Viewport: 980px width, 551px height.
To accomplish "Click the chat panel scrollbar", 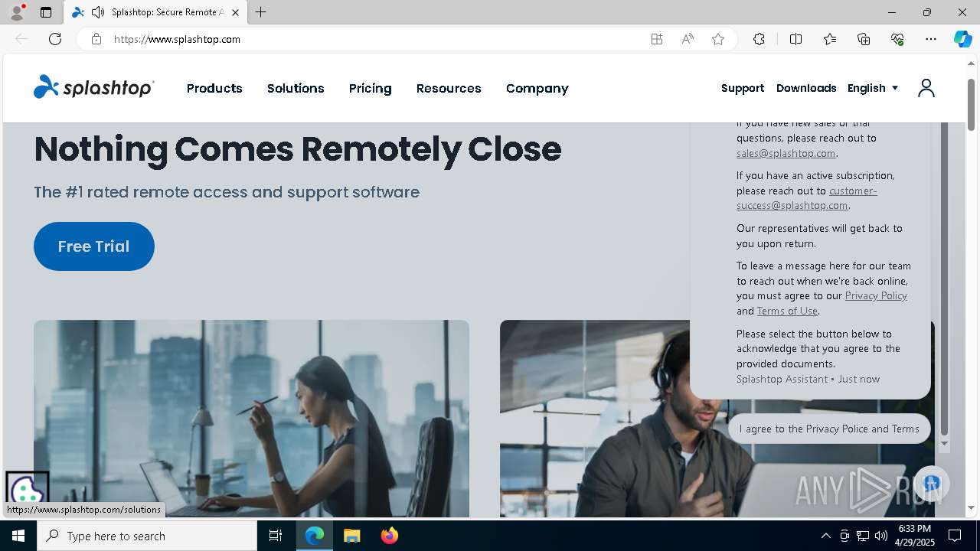I will (944, 279).
